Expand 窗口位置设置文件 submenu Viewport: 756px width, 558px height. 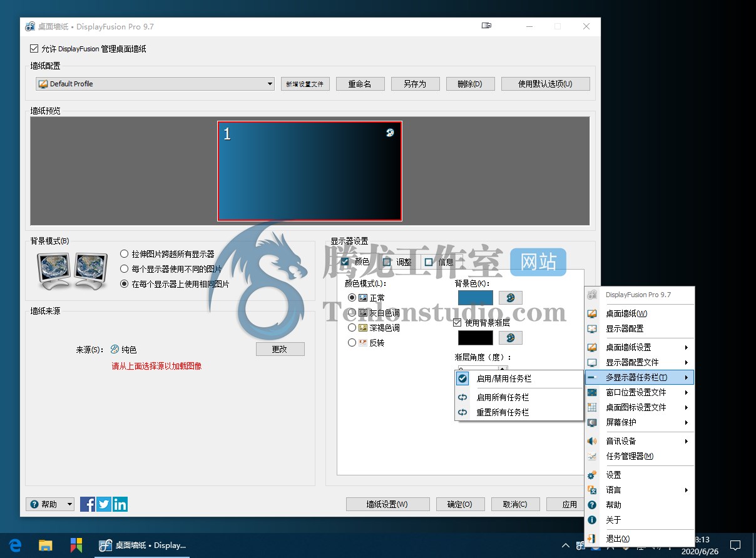pos(687,392)
